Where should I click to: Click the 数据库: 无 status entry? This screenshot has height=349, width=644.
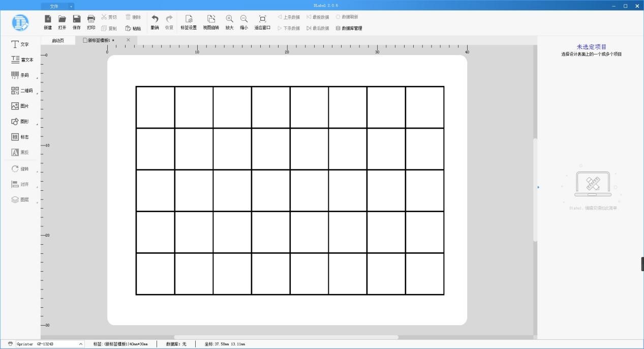176,344
